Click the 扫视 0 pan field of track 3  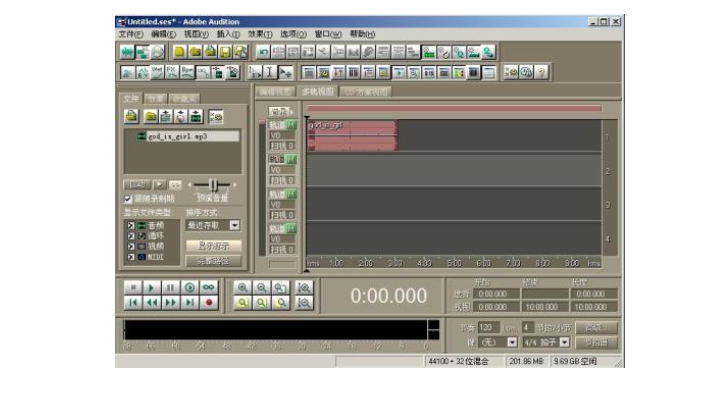coord(282,215)
